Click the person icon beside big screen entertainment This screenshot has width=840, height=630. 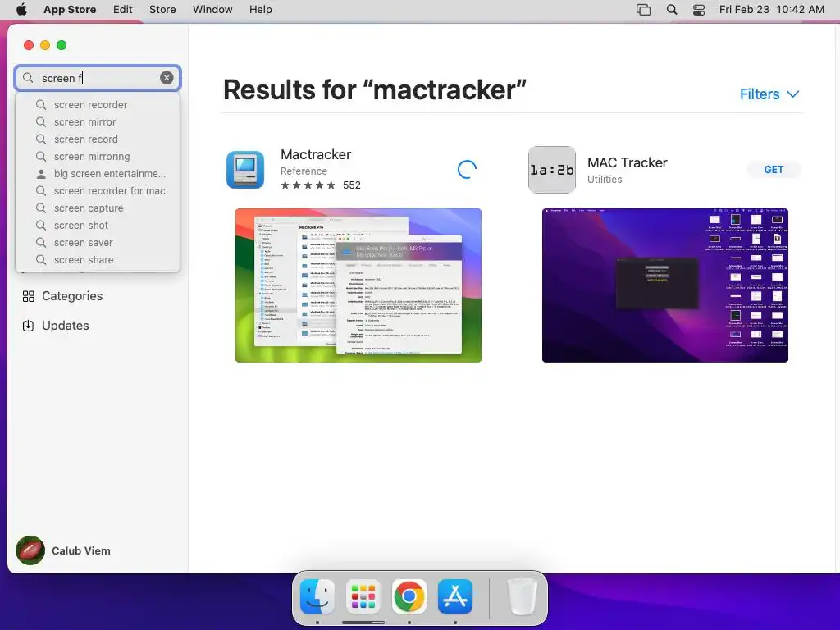click(41, 174)
